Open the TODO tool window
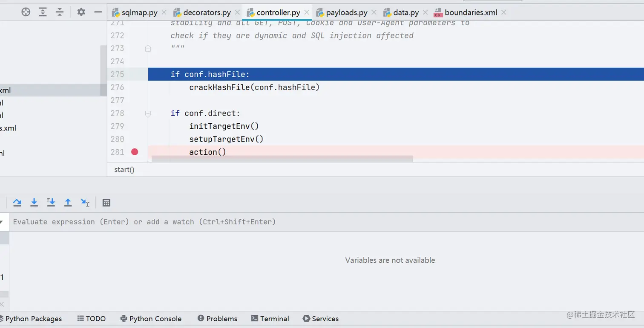 pyautogui.click(x=92, y=319)
